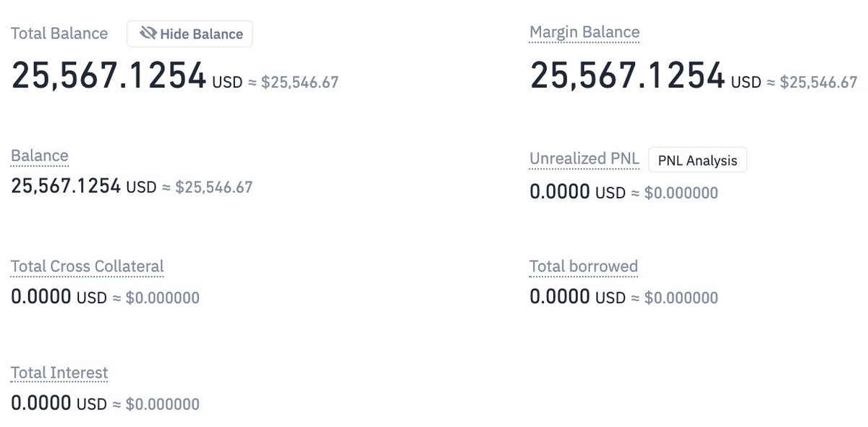Click the Total Cross Collateral label
Screen dimensions: 868x427
pos(88,266)
